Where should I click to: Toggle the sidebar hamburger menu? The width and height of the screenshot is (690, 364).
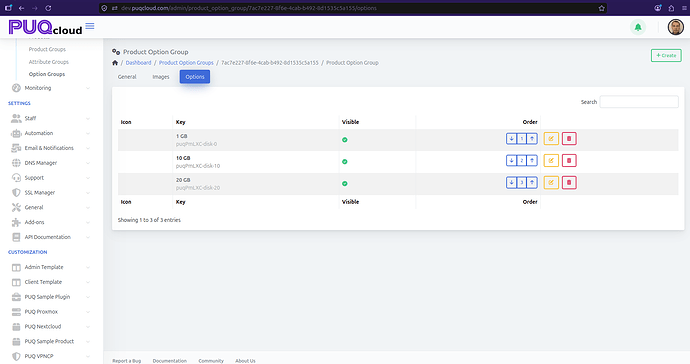point(90,26)
